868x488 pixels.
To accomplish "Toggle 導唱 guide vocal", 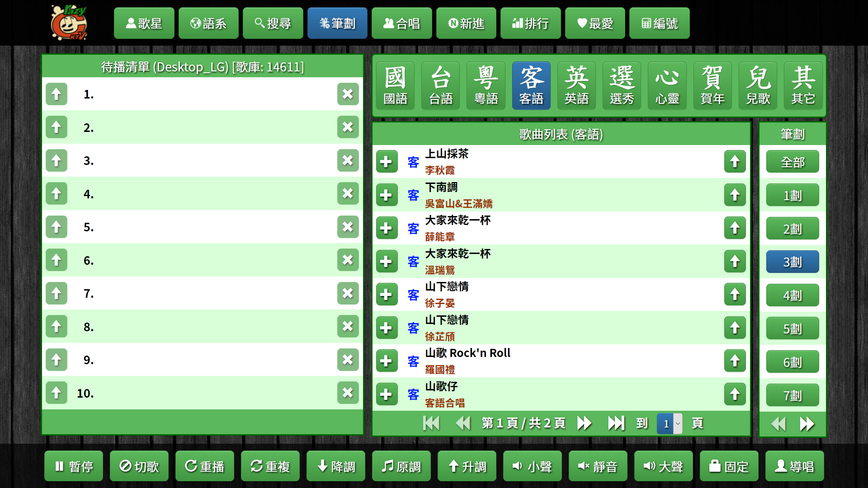I will coord(794,466).
